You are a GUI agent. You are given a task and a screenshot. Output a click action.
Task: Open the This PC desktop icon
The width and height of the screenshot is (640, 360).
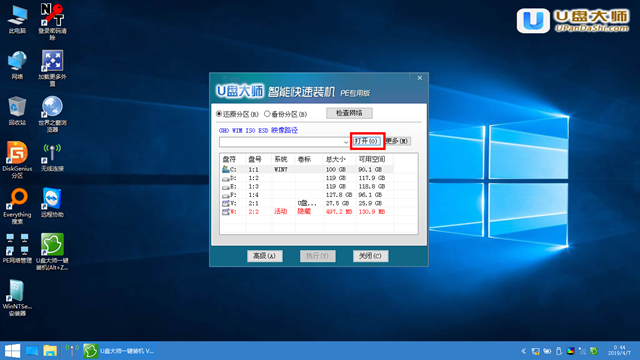17,19
